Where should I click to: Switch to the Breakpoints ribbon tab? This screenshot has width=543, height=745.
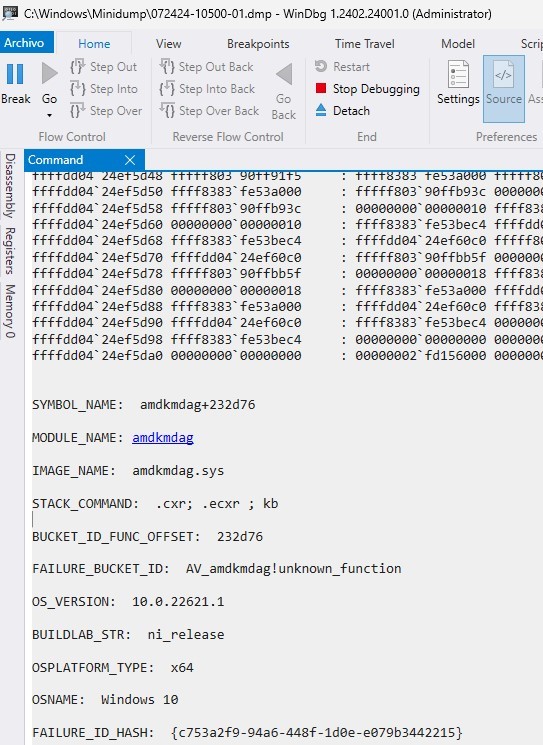(258, 44)
